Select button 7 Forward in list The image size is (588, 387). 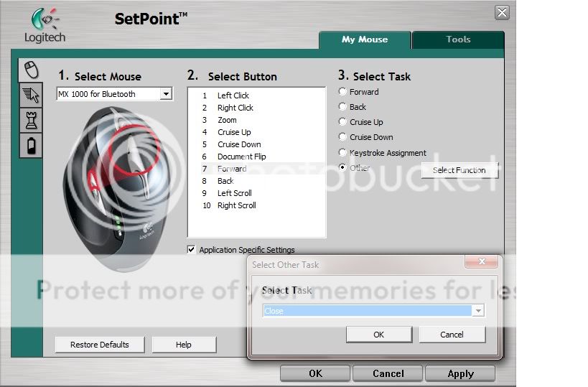tap(257, 169)
